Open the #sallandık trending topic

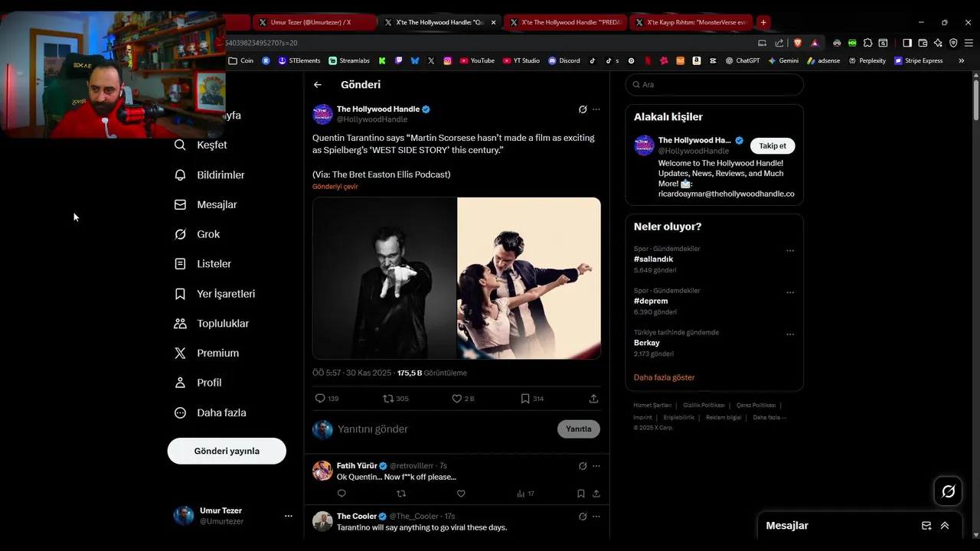(653, 259)
